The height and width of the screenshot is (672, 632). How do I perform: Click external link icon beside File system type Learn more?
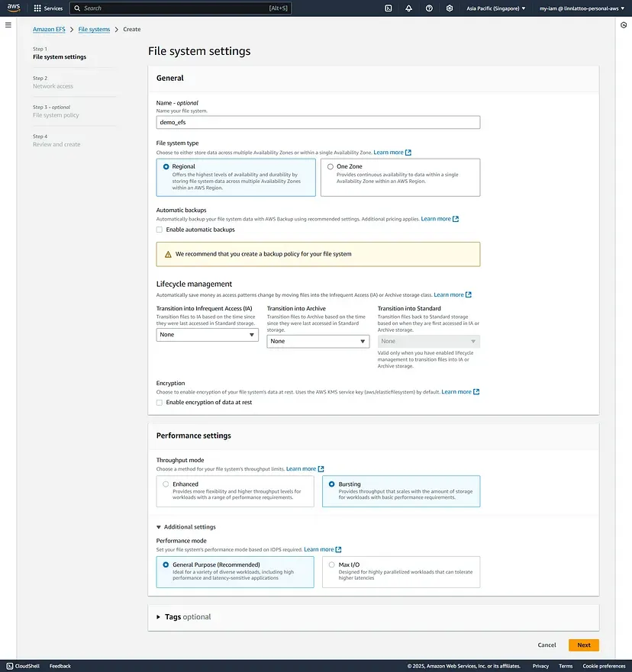pos(408,153)
